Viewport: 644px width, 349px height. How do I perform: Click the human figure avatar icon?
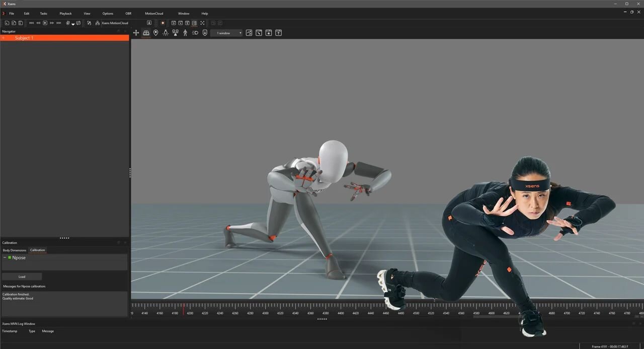click(x=185, y=33)
